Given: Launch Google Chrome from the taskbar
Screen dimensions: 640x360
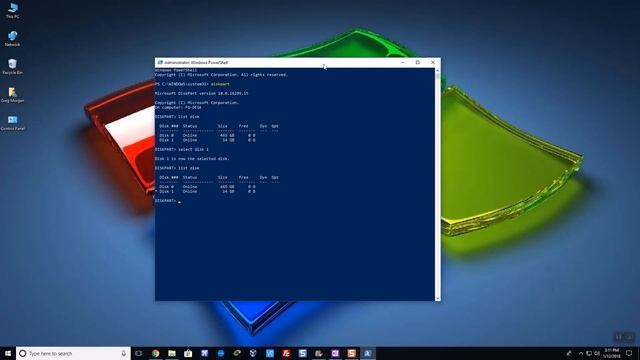Looking at the screenshot, I should [x=156, y=353].
